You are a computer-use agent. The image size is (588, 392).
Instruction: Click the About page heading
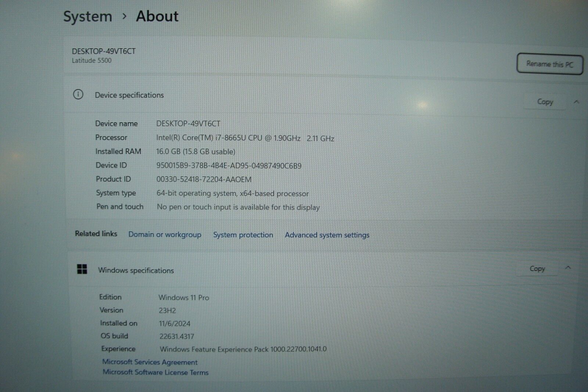[x=157, y=17]
